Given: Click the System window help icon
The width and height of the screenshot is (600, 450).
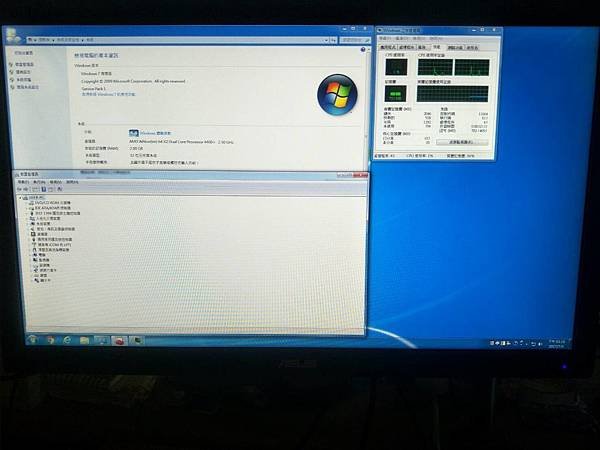Looking at the screenshot, I should coord(363,50).
